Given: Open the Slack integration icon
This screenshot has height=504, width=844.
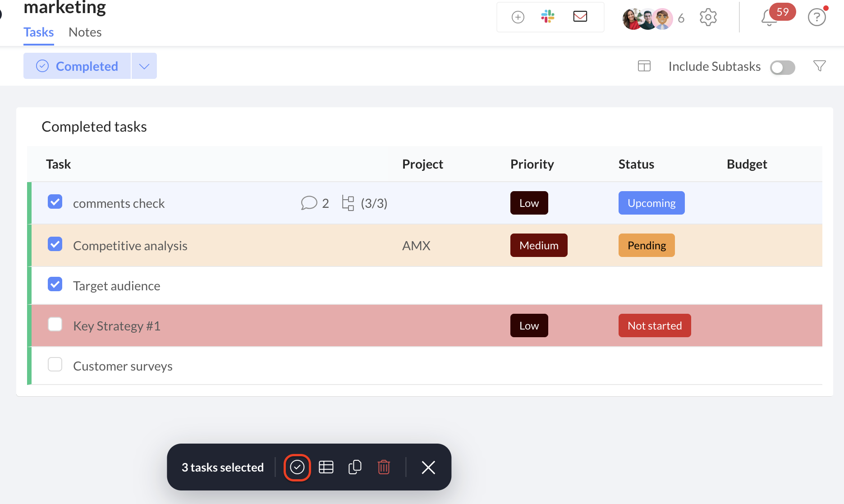Looking at the screenshot, I should tap(548, 17).
